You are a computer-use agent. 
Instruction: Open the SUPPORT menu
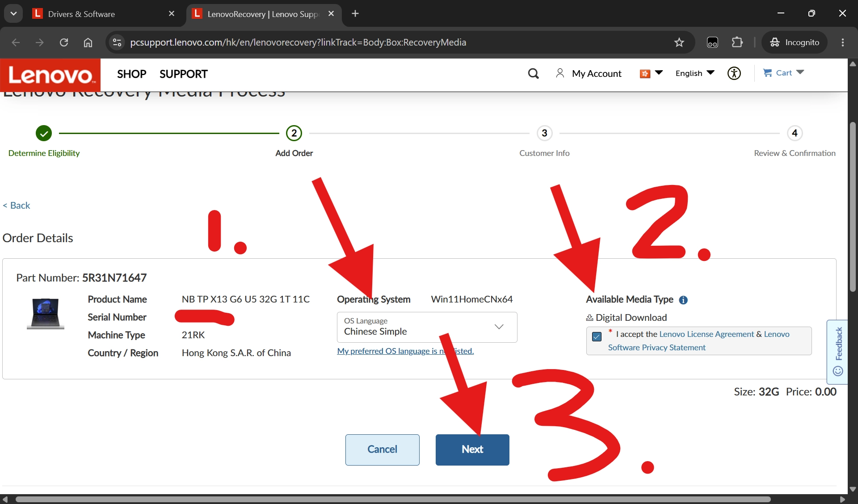click(x=184, y=74)
